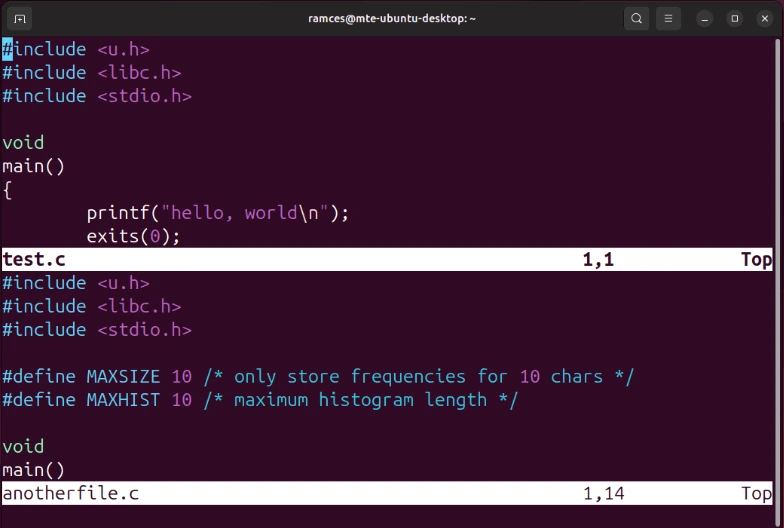784x528 pixels.
Task: Click comment 'maximum histogram length'
Action: click(360, 400)
